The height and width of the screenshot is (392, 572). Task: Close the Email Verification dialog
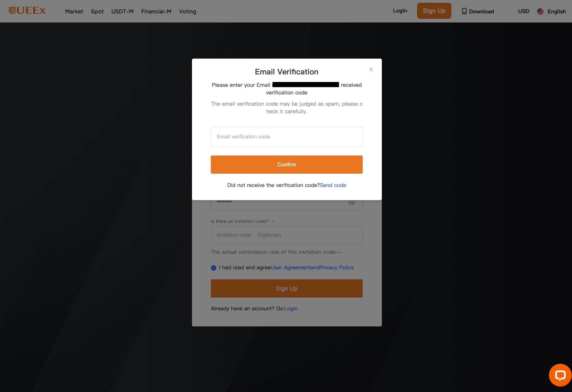(x=371, y=70)
